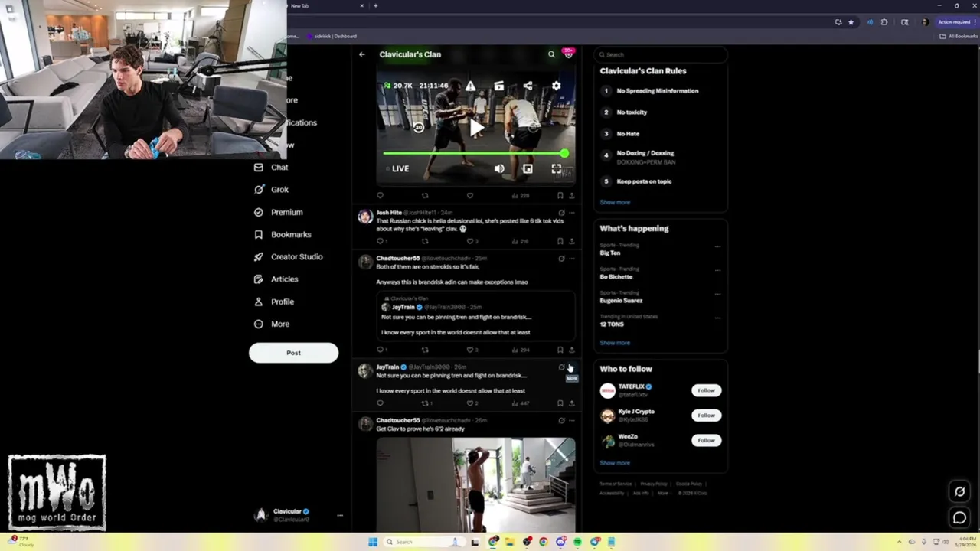Screen dimensions: 980x551
Task: Show more Clavicular's Clan rules
Action: pyautogui.click(x=615, y=202)
